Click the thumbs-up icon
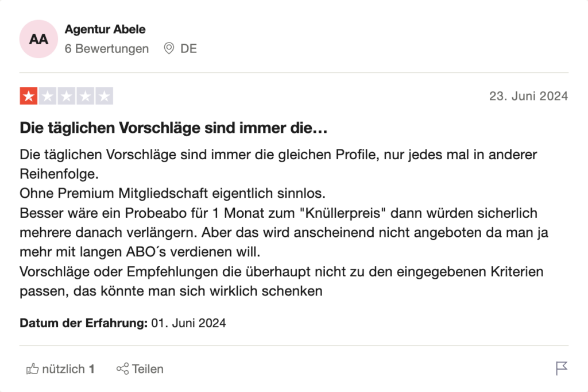Screen dimensions: 588x392 pyautogui.click(x=32, y=368)
